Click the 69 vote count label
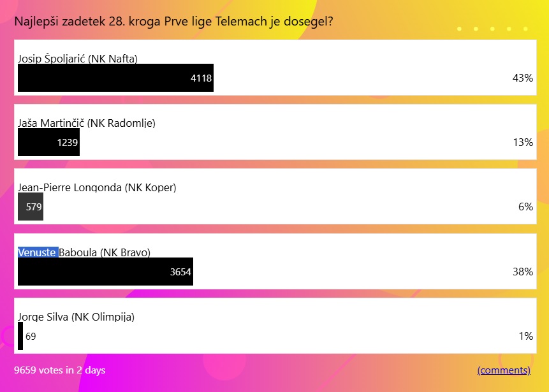The height and width of the screenshot is (392, 549). click(x=31, y=337)
